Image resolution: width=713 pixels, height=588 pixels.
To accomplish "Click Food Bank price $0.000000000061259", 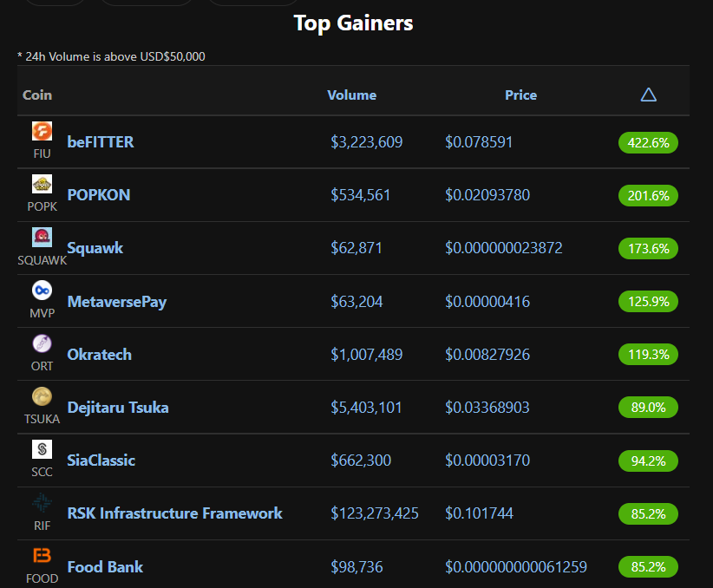I will 516,567.
